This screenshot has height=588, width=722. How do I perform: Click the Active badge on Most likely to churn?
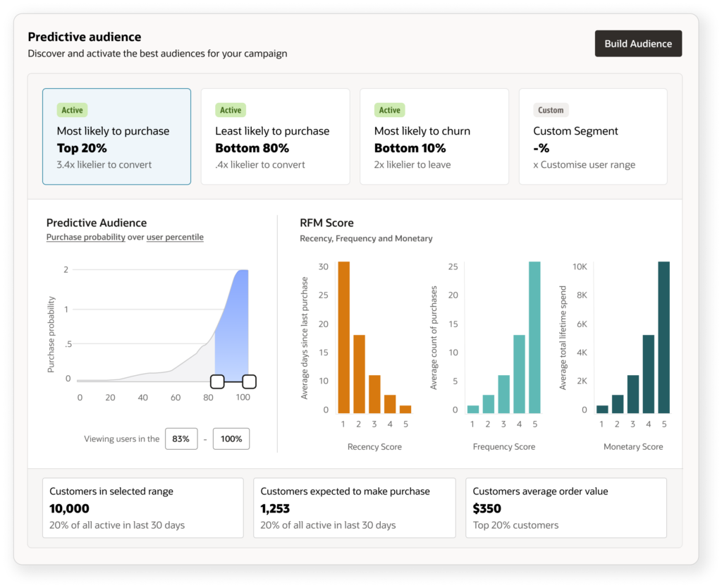click(389, 110)
